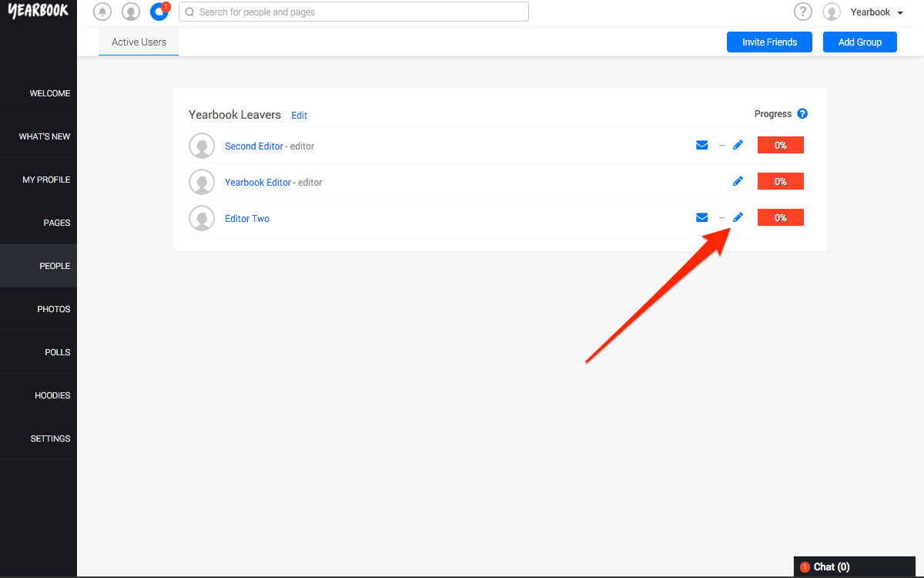Focus the search for people and pages field
Image resolution: width=924 pixels, height=578 pixels.
point(353,12)
